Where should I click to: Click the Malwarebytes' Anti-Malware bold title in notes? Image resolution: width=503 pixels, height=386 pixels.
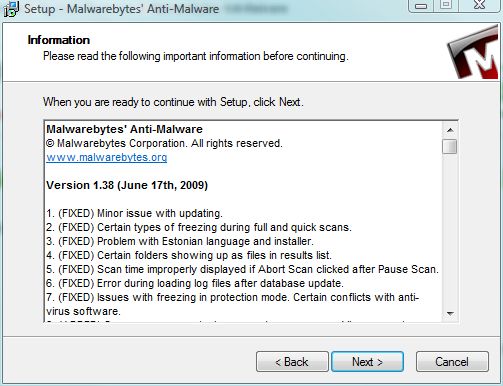(x=124, y=129)
